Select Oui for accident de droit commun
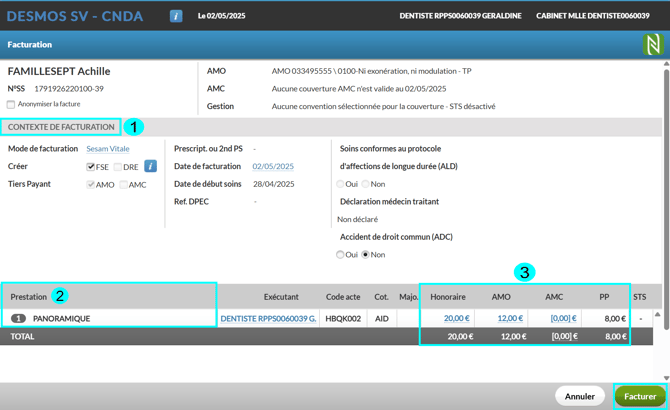This screenshot has width=670, height=410. (x=341, y=255)
